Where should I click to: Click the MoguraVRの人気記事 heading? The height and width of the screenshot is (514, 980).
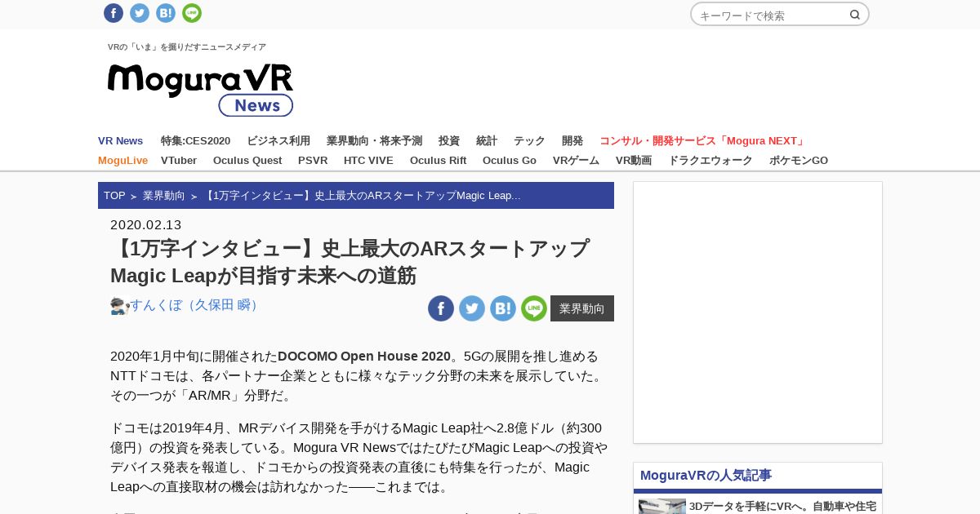(x=706, y=475)
